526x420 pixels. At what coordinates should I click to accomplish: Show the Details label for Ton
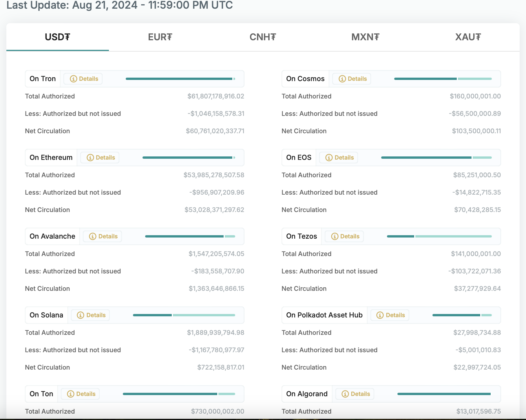[x=86, y=394]
